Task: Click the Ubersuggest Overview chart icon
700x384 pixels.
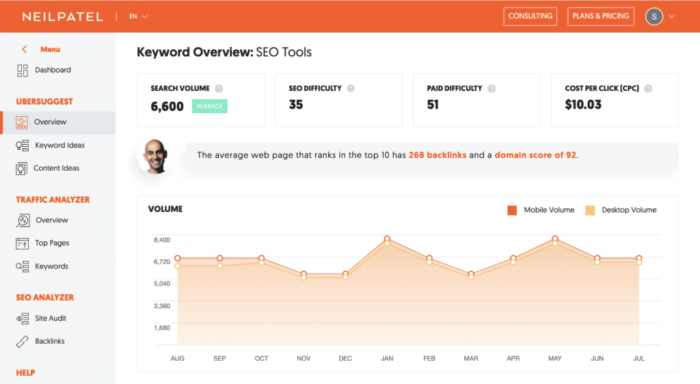Action: pos(22,122)
